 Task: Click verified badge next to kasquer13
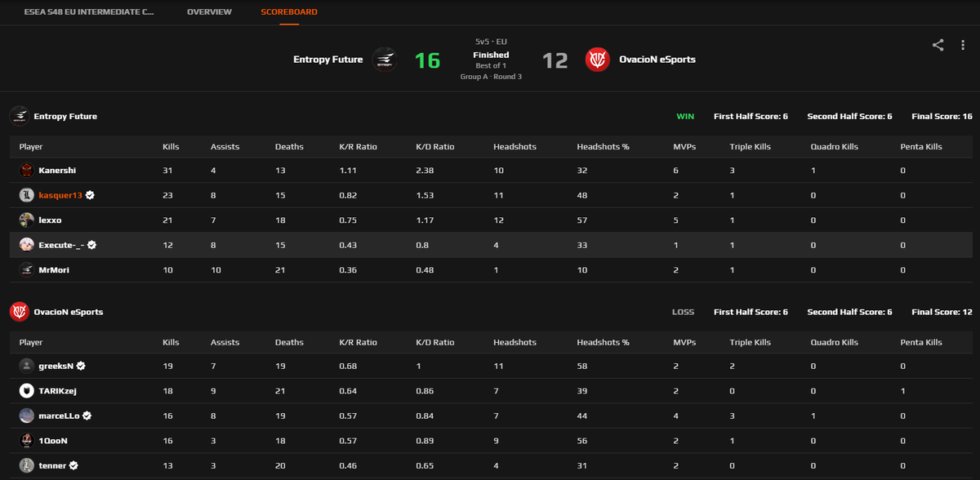[90, 195]
